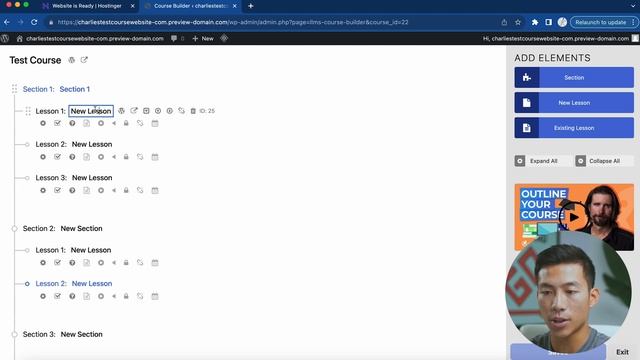
Task: Open the New menu in admin bar
Action: point(203,38)
